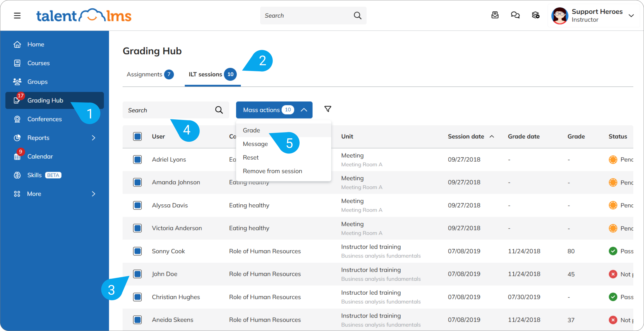Click Passed status icon for Christian Hughes

tap(613, 297)
